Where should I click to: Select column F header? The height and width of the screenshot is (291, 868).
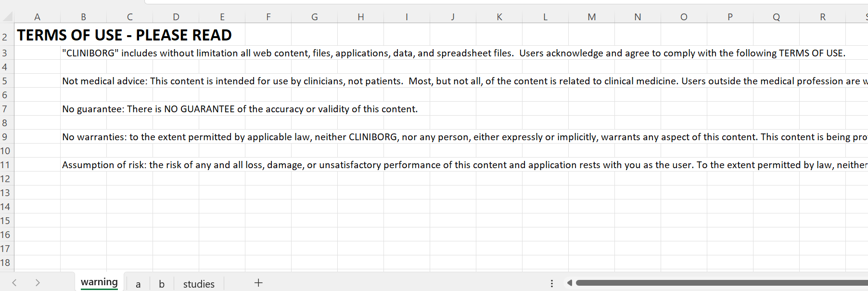point(268,17)
